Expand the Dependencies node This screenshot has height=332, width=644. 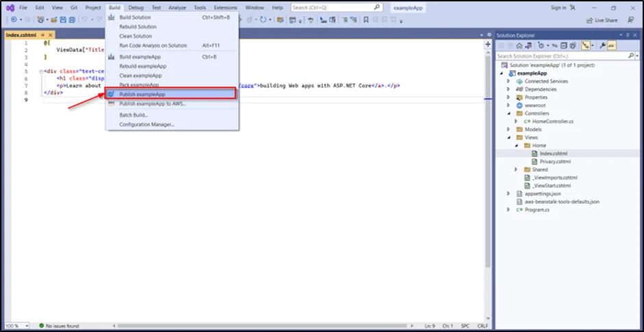508,89
